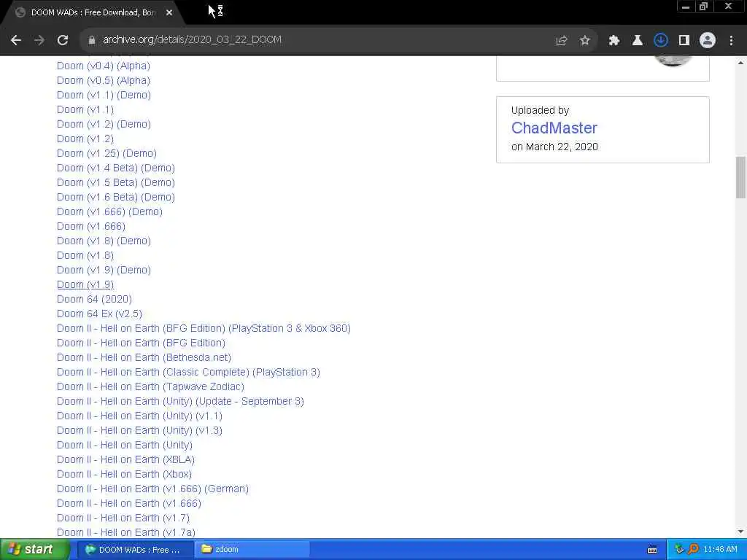
Task: Bookmark this page with the star icon
Action: click(x=584, y=41)
